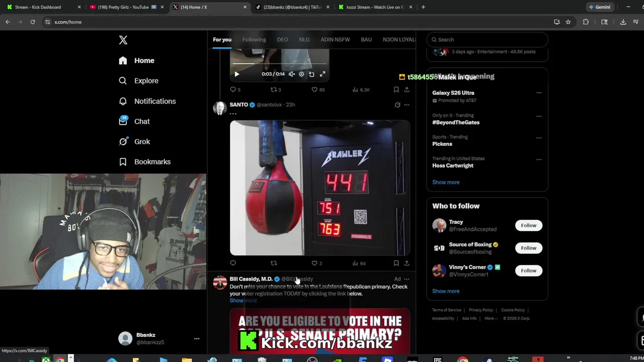Open the browser extensions menu
The width and height of the screenshot is (644, 362).
586,22
